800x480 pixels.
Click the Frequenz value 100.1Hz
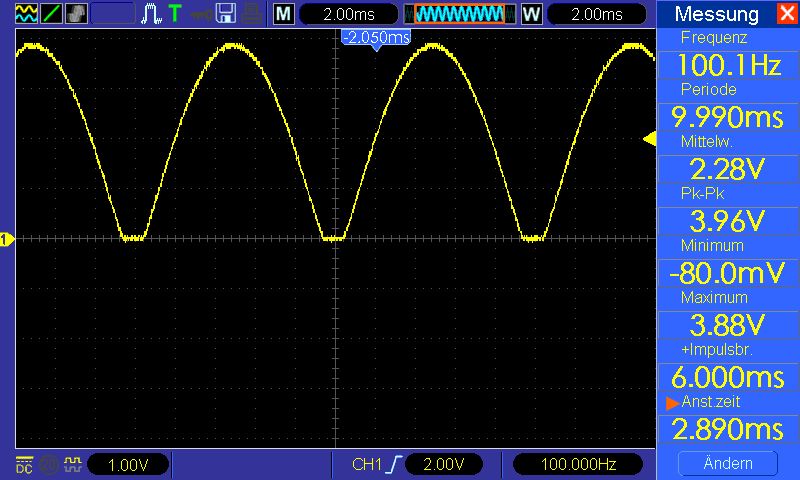pos(729,65)
